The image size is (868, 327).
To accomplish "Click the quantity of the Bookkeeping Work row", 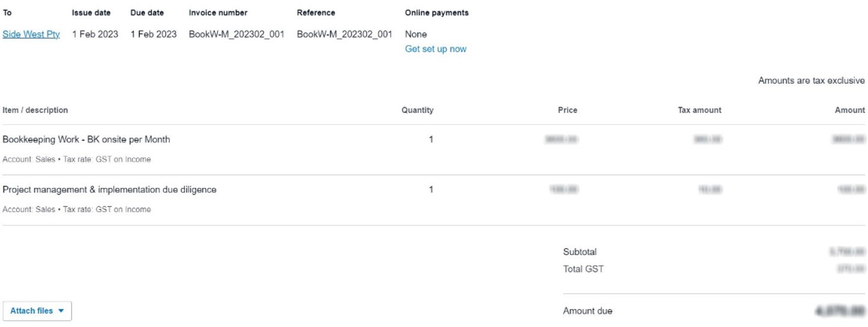I will 431,139.
